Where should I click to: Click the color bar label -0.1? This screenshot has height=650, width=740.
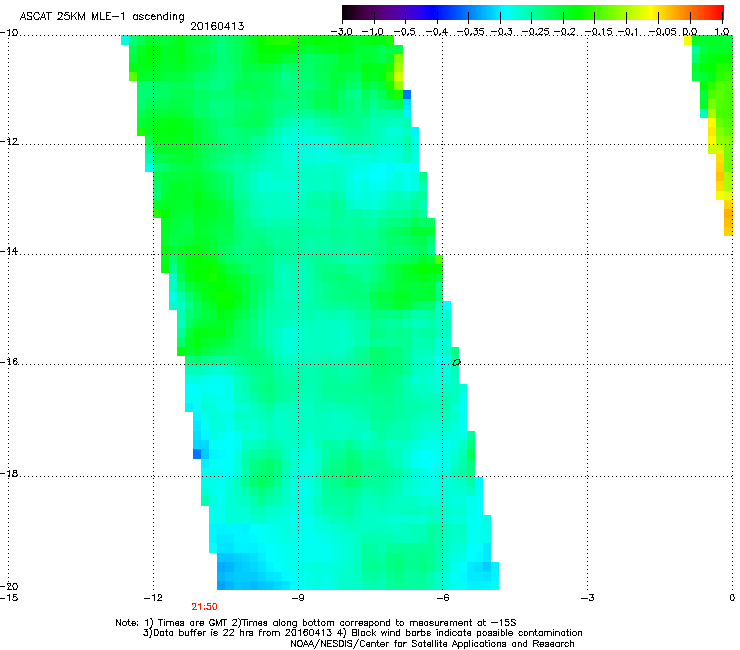click(628, 32)
